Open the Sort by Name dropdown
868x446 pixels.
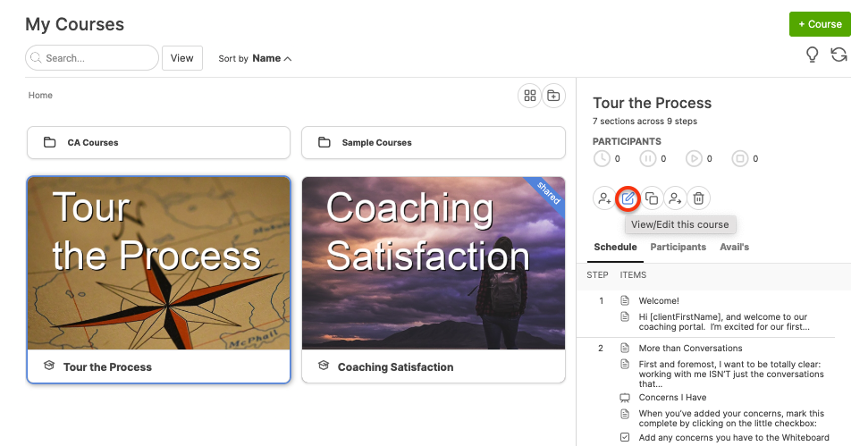click(272, 59)
